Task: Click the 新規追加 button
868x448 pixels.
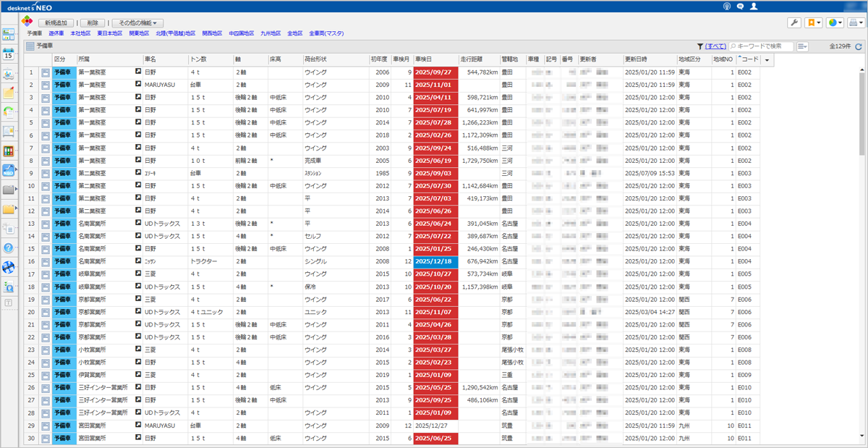Action: click(x=55, y=23)
